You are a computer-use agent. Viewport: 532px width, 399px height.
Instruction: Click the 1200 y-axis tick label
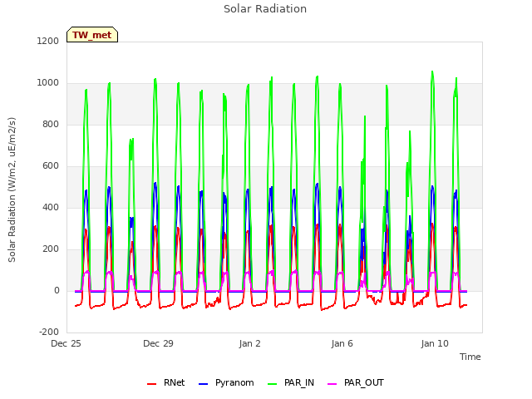click(x=48, y=41)
